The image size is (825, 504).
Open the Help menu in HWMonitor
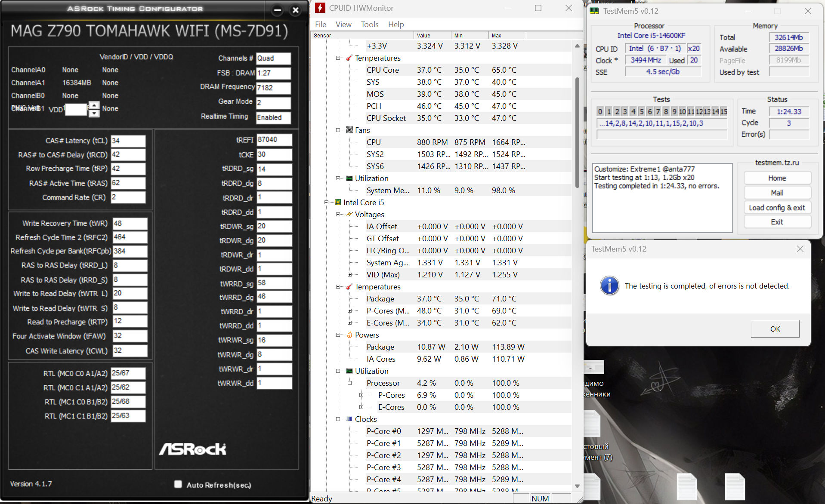(396, 25)
